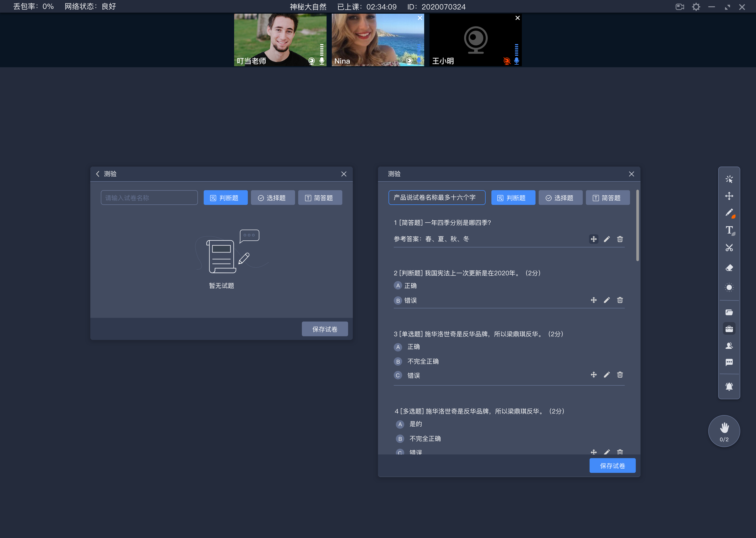The image size is (756, 538).
Task: Click the pen/draw icon in toolbar
Action: point(729,213)
